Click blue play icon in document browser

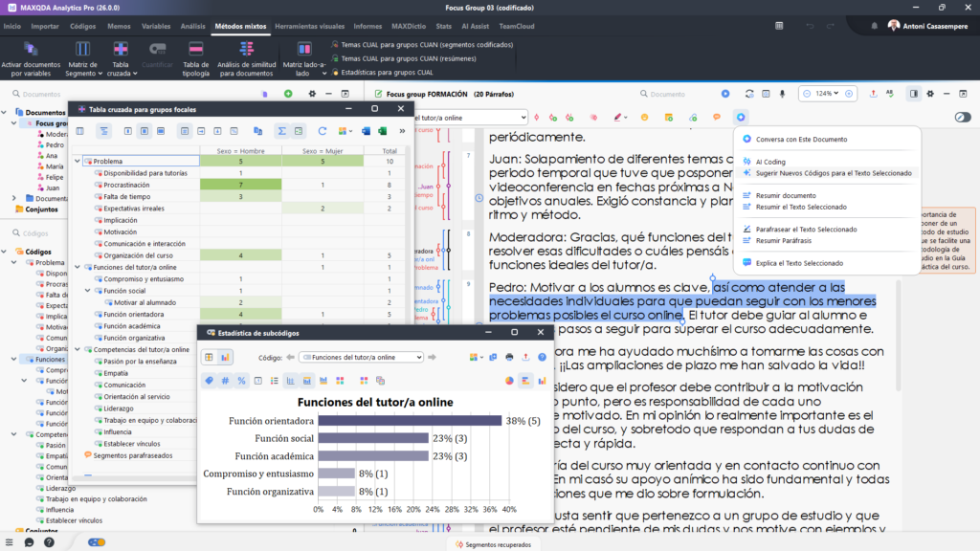point(725,94)
